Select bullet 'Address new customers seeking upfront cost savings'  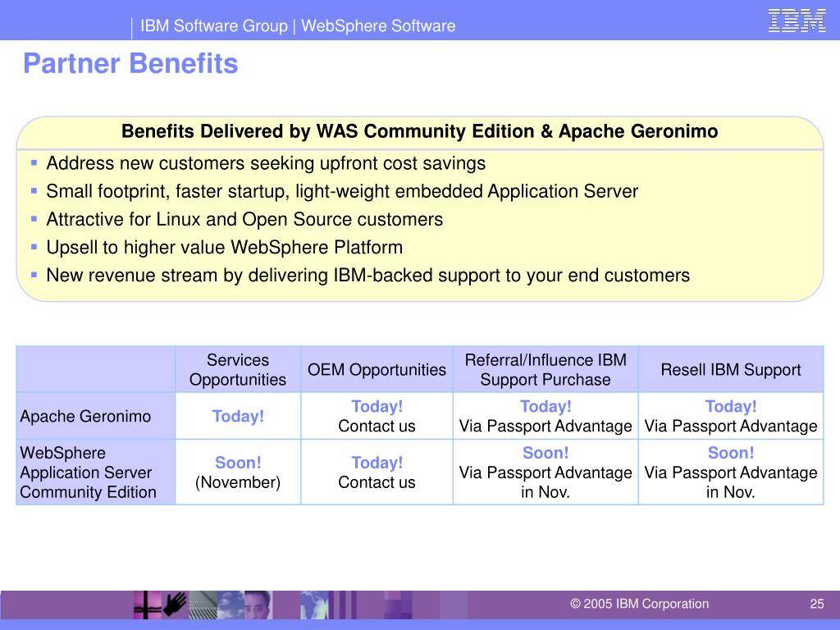click(x=266, y=163)
